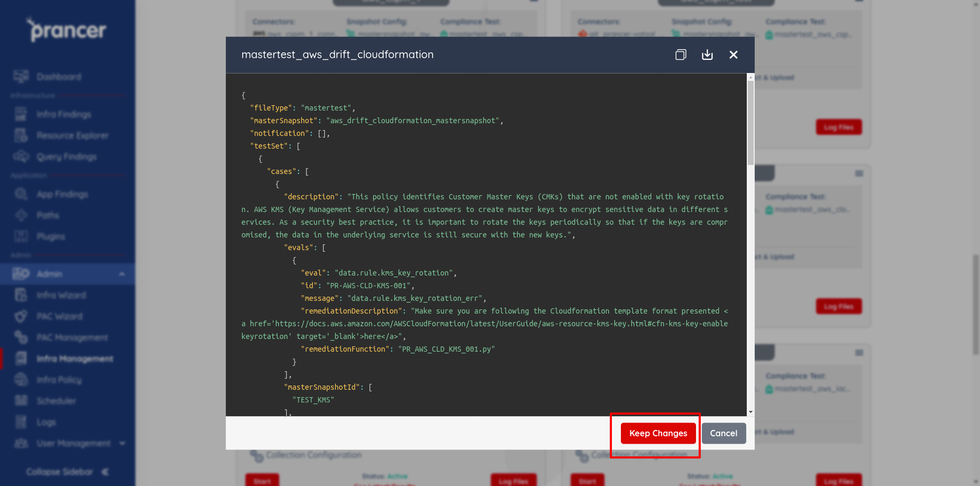Click the "masterSnapshot" line in editor
This screenshot has width=980, height=486.
point(377,121)
